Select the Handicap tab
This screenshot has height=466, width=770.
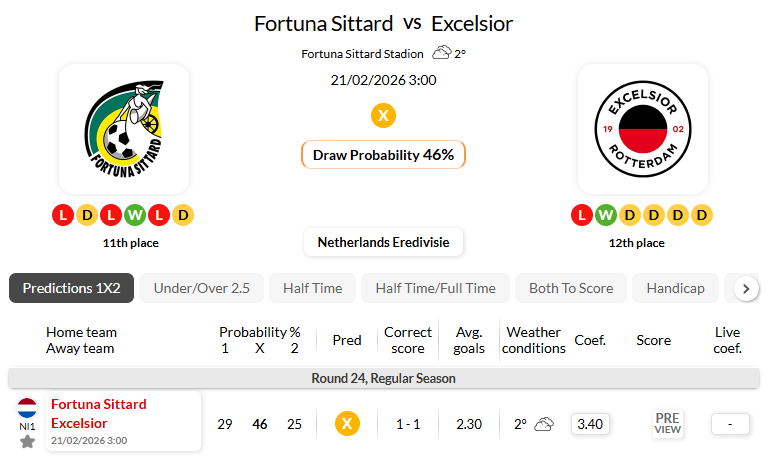(675, 288)
